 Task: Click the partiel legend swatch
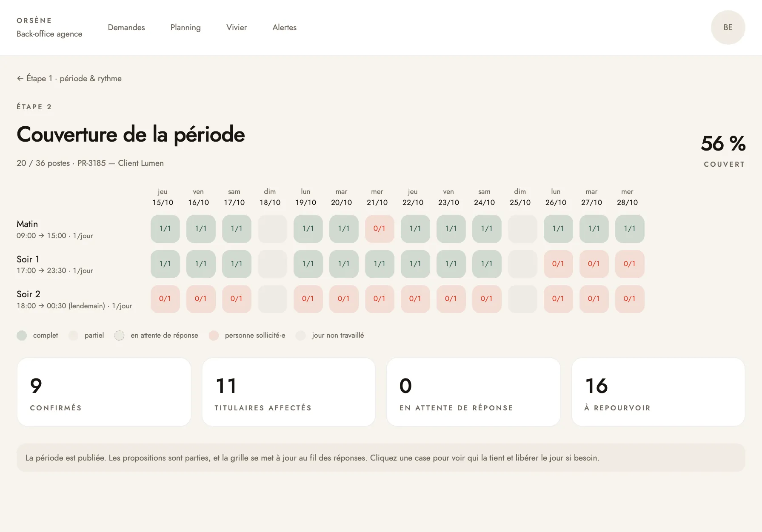(x=73, y=336)
